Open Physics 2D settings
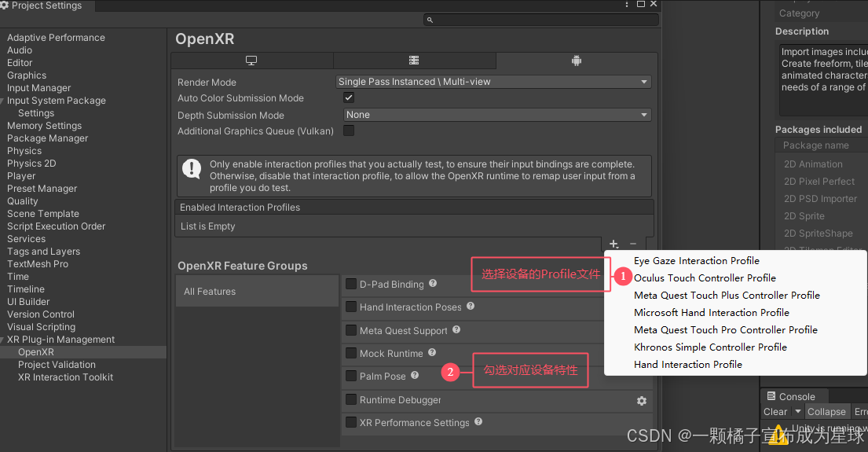Image resolution: width=868 pixels, height=452 pixels. 31,164
